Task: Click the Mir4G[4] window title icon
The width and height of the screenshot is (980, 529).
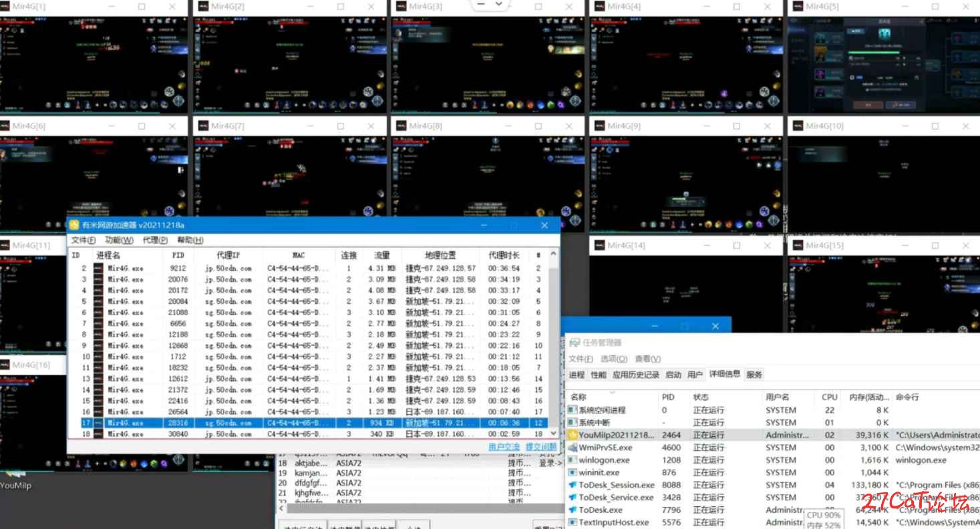Action: coord(599,6)
